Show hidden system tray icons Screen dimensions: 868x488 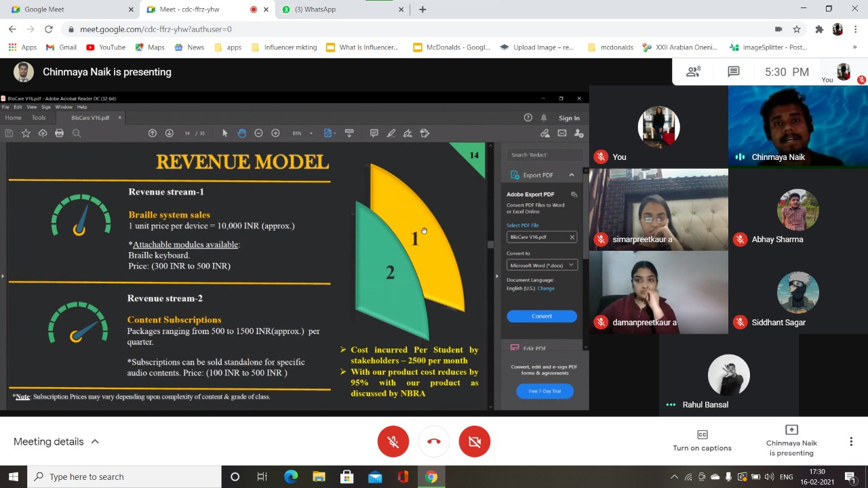tap(674, 476)
